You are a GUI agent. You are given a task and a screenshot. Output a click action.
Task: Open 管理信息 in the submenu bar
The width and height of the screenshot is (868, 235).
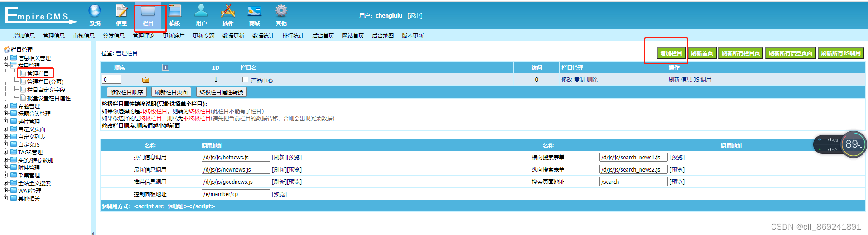coord(54,36)
